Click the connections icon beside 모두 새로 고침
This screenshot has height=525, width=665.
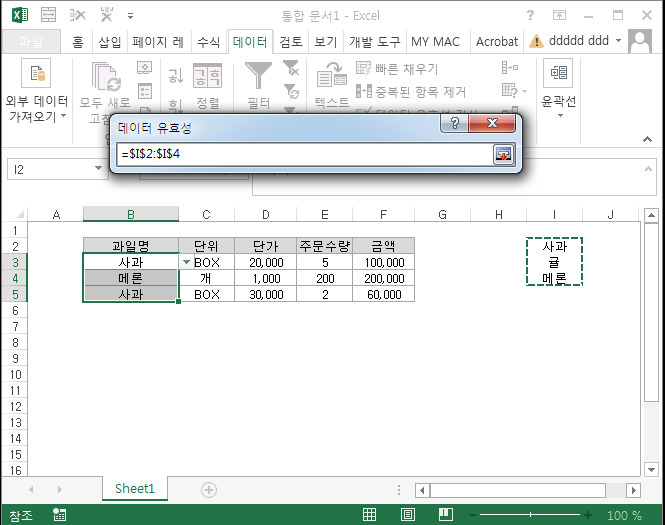coord(145,67)
